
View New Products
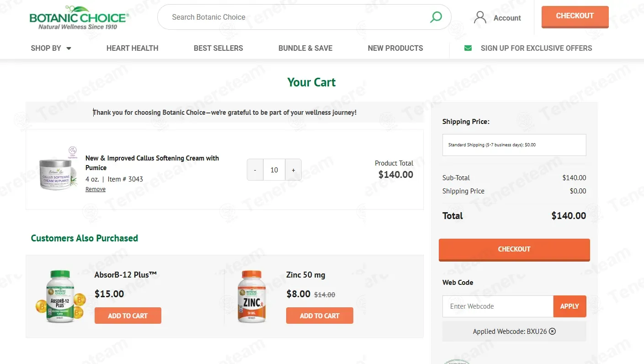click(x=395, y=48)
